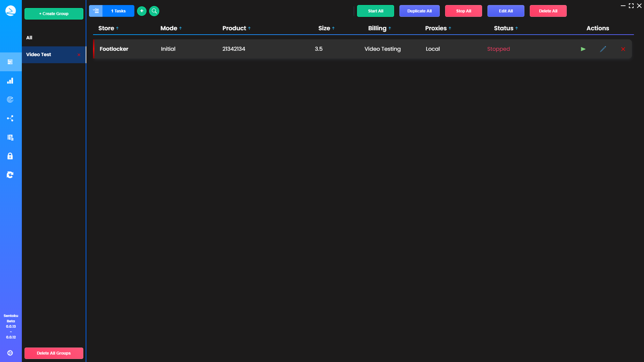Edit the Footlocker task with pencil icon
This screenshot has height=362, width=644.
click(x=603, y=49)
